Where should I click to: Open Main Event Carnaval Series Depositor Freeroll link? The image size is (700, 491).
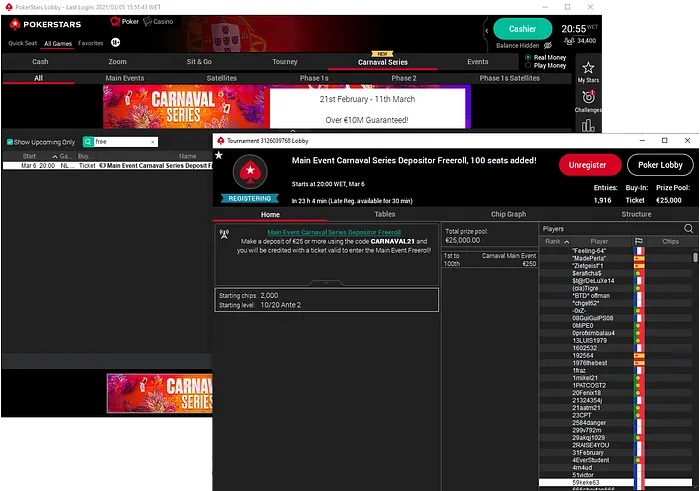coord(334,232)
